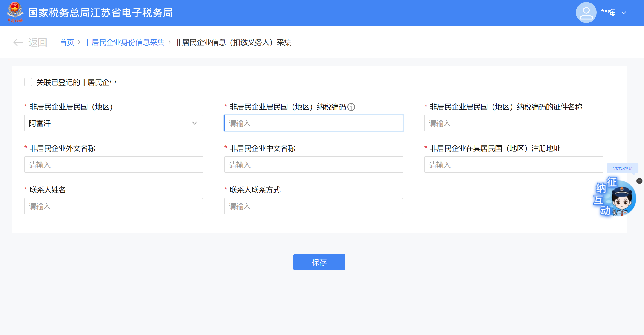This screenshot has width=644, height=335.
Task: Click the 联系人姓名 input field
Action: point(114,206)
